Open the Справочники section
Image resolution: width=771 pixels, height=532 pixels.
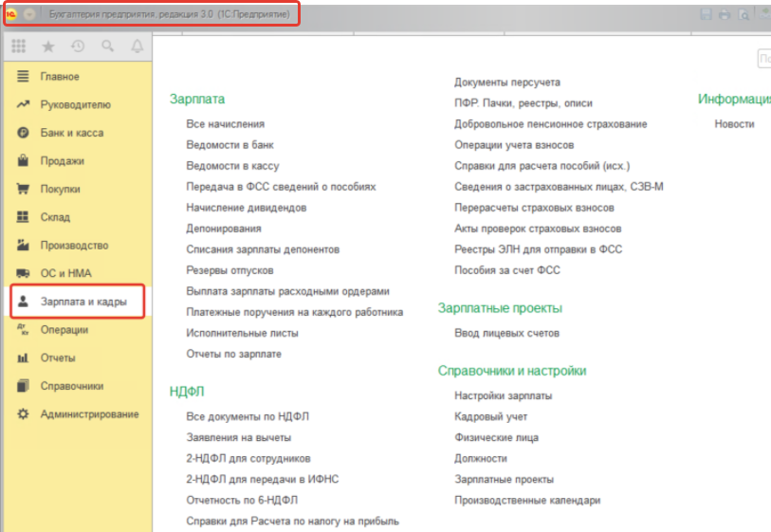click(72, 386)
